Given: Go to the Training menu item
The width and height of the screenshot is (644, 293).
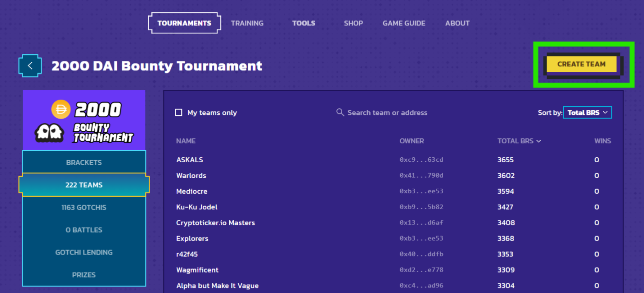Looking at the screenshot, I should click(247, 23).
